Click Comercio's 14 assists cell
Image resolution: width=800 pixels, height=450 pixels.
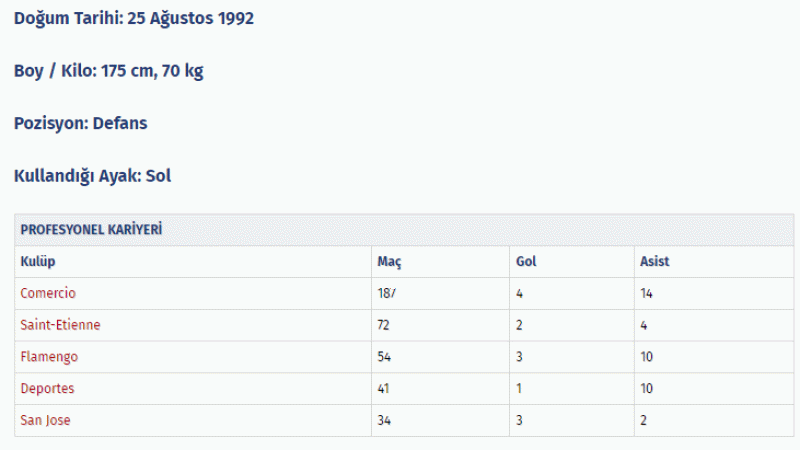pyautogui.click(x=714, y=293)
